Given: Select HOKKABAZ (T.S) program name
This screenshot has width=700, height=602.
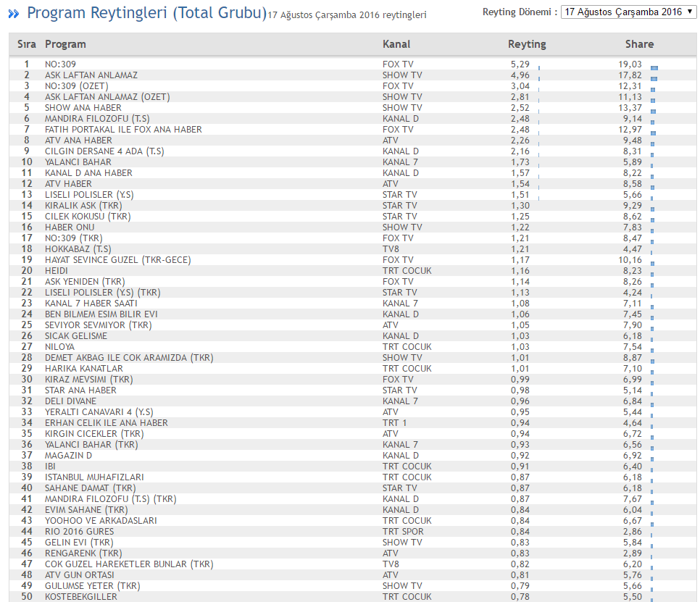Looking at the screenshot, I should pos(78,249).
